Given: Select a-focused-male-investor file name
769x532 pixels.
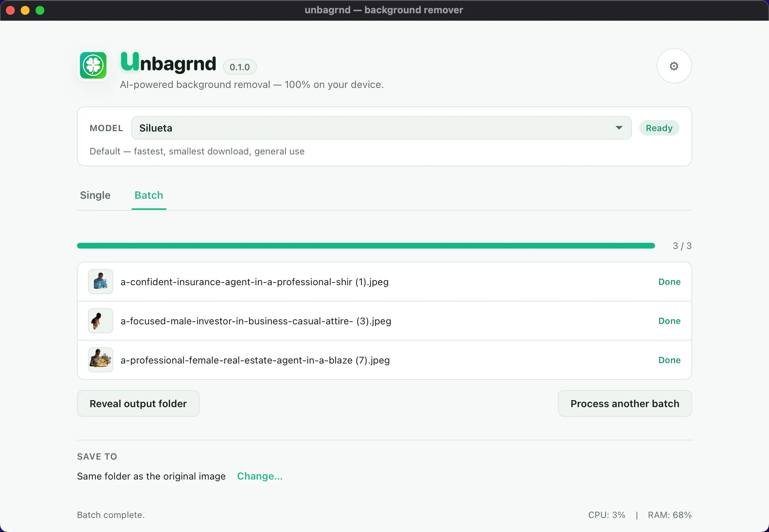Looking at the screenshot, I should [256, 321].
